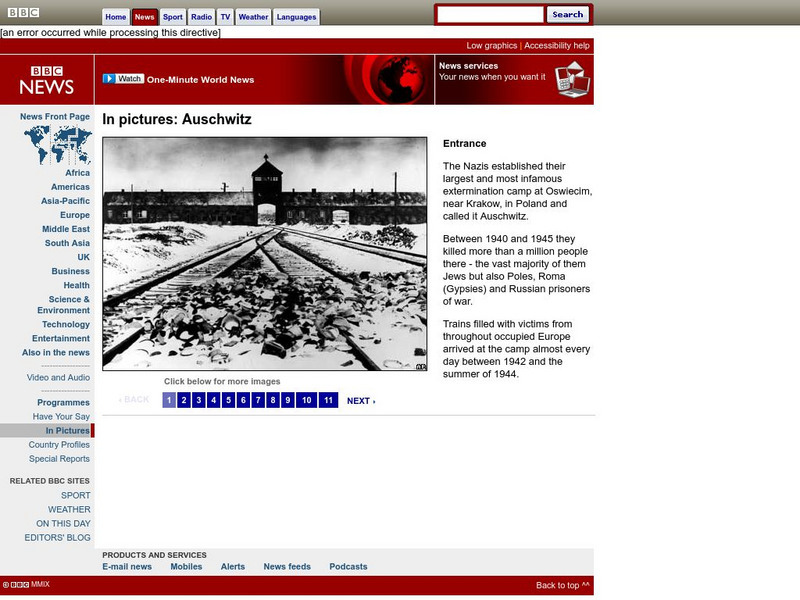Click the Auschwitz entrance photo
Screen dimensions: 800x600
[265, 254]
